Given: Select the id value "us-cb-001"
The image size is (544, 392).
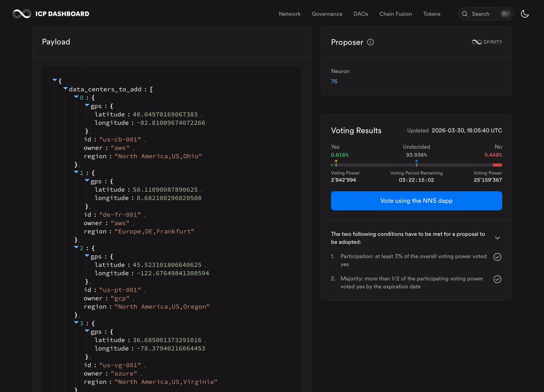Looking at the screenshot, I should [120, 140].
